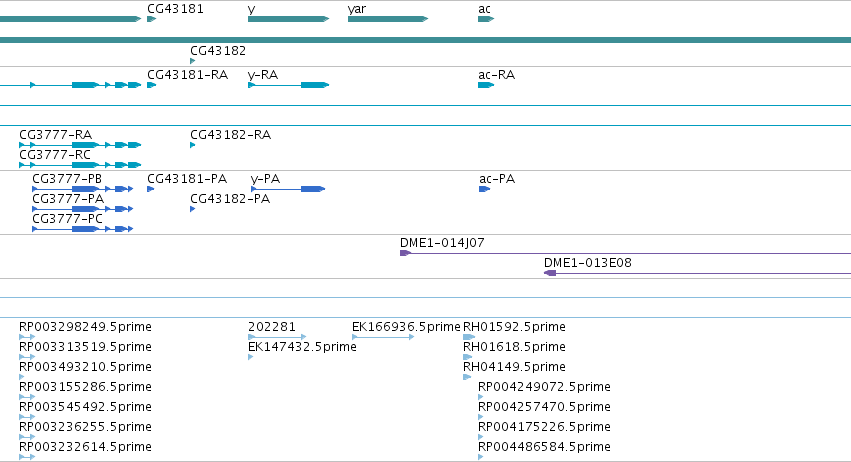This screenshot has height=462, width=851.
Task: Select the EK147432.5prime EST label
Action: pos(302,347)
